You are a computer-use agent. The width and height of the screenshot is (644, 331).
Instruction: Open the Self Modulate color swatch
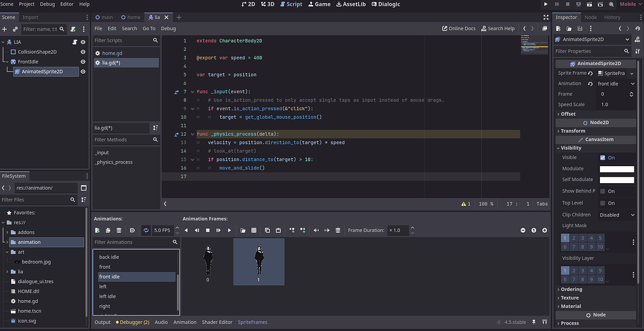tap(617, 180)
